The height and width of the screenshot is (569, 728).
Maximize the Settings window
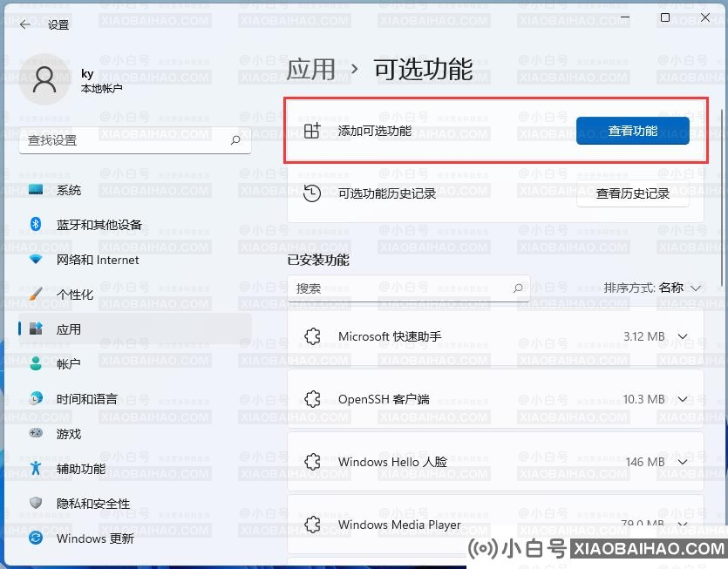click(665, 17)
